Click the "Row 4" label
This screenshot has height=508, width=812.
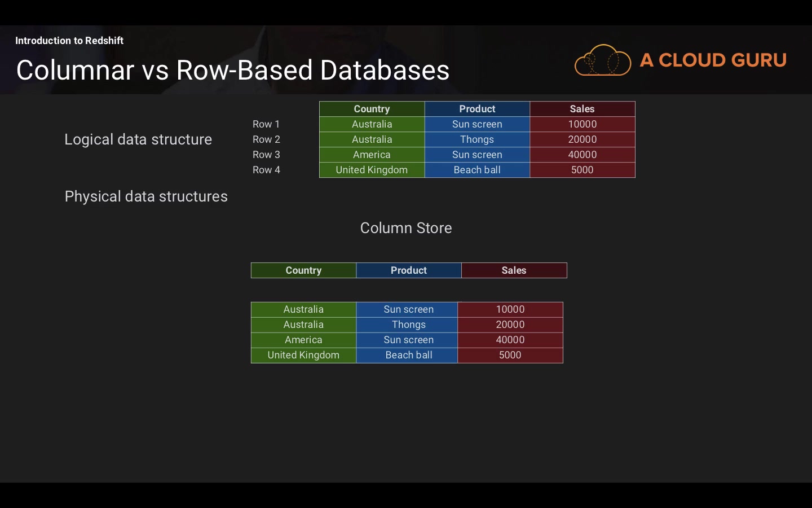[x=266, y=170]
